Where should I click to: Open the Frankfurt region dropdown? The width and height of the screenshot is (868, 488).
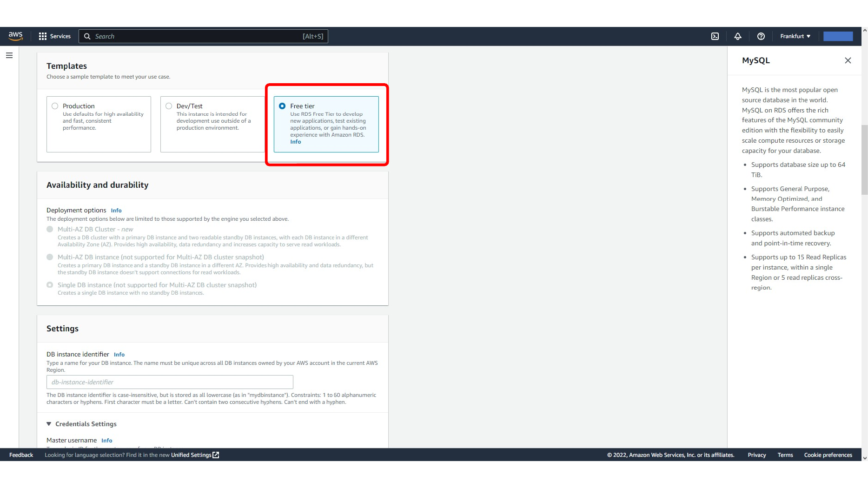795,36
